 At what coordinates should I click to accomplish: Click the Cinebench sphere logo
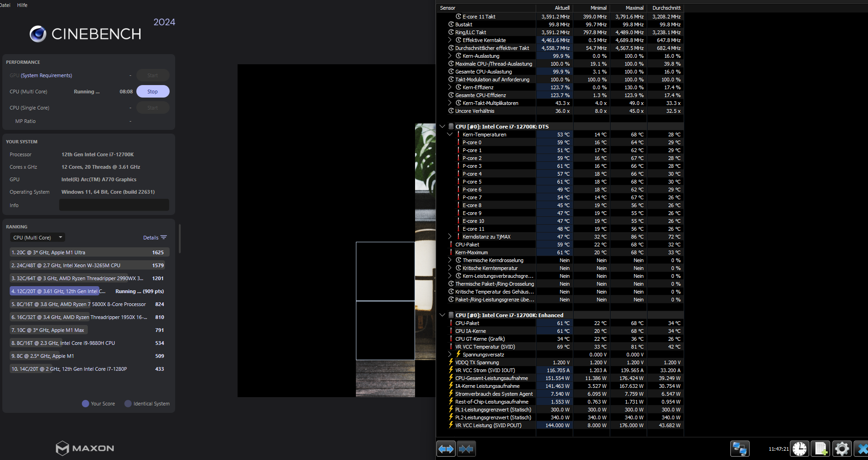[38, 34]
